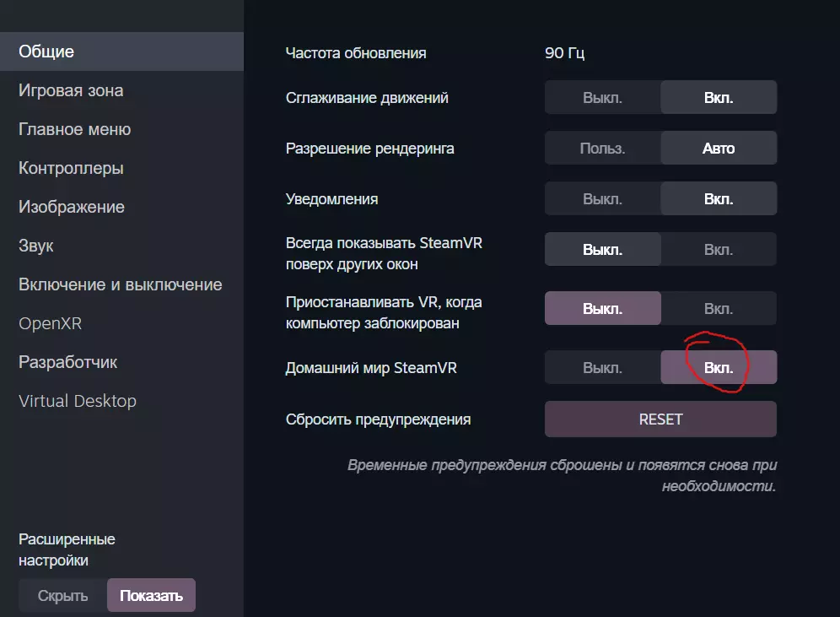Go to Главное меню settings
840x617 pixels.
[74, 129]
